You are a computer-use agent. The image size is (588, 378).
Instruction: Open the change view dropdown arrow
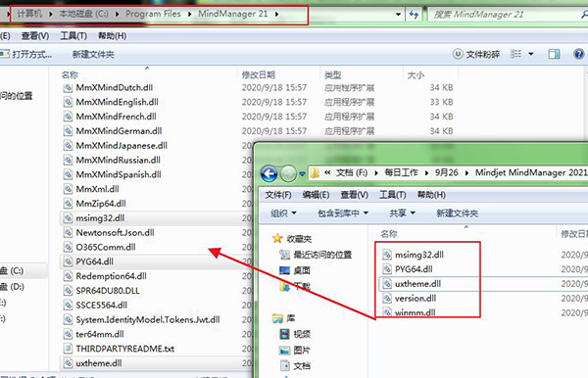pos(531,54)
